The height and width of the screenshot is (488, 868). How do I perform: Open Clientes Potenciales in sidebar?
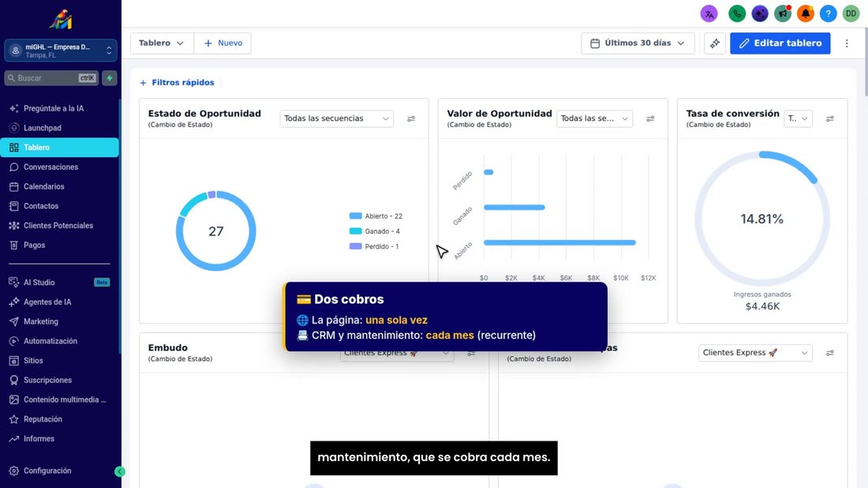pos(59,226)
